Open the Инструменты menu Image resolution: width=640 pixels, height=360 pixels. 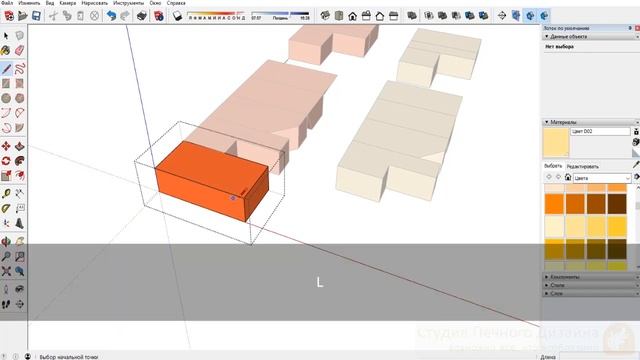pyautogui.click(x=129, y=3)
